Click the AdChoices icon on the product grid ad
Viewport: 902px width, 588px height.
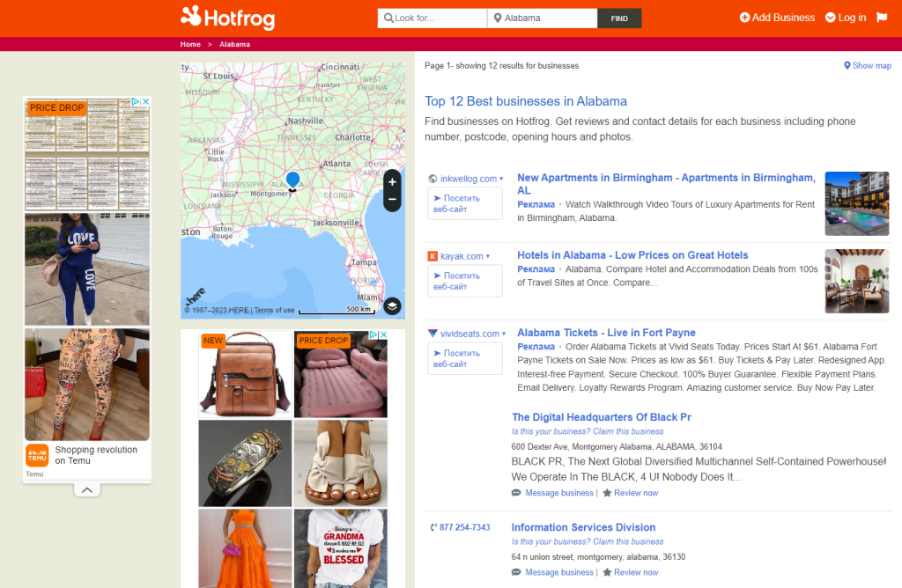coord(373,334)
